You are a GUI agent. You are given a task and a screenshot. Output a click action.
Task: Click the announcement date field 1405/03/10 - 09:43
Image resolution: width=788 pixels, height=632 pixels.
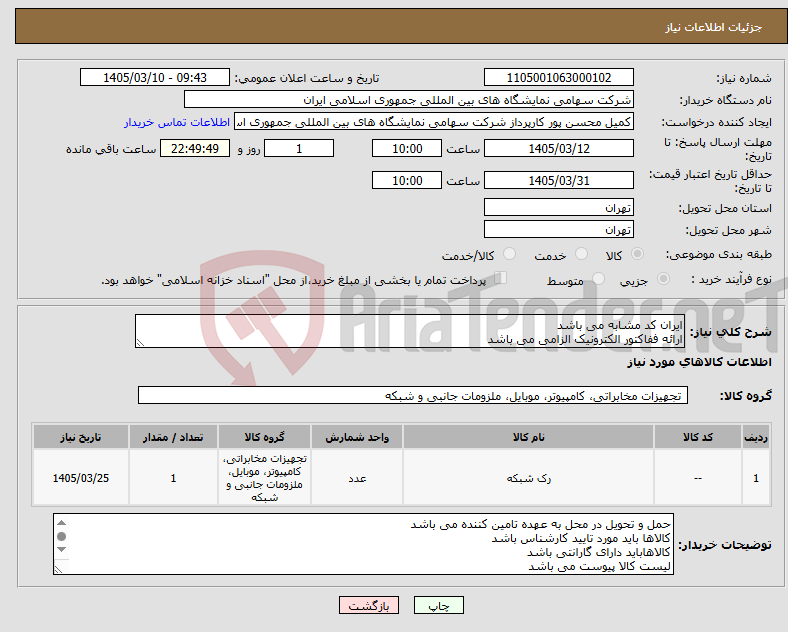click(155, 78)
